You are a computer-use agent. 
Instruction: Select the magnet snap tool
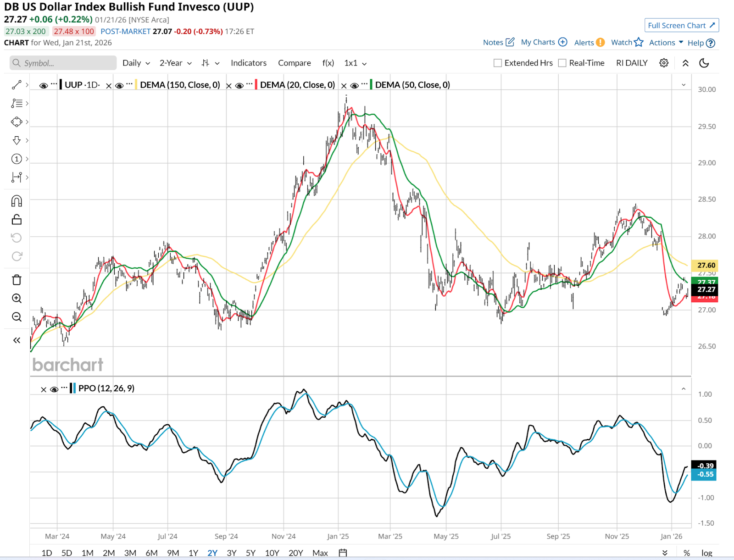17,201
